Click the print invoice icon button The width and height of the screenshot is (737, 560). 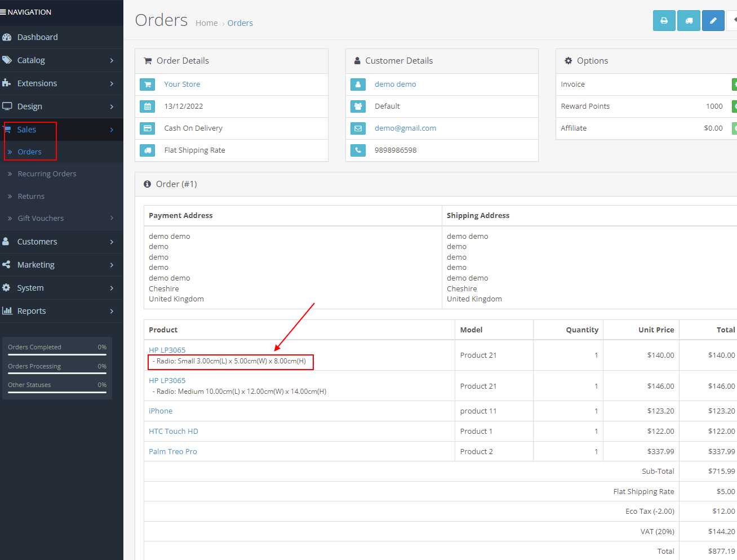664,20
